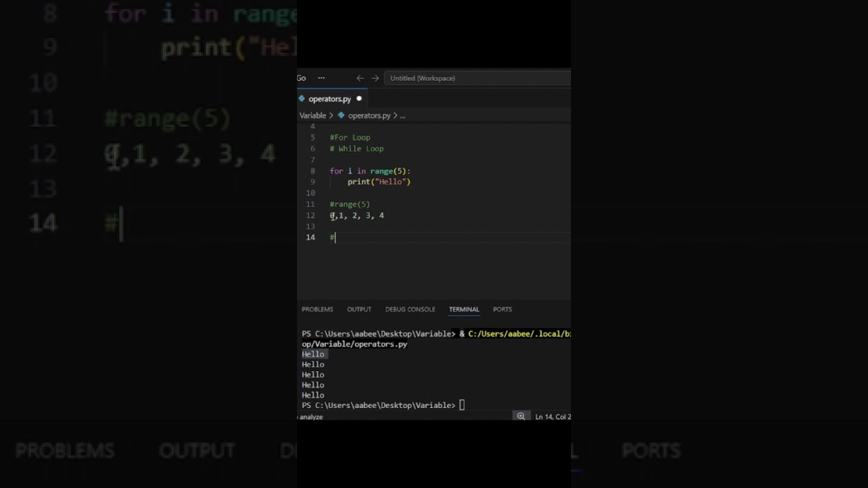Click the "#For Loop" comment line
Image resolution: width=868 pixels, height=488 pixels.
pos(350,138)
